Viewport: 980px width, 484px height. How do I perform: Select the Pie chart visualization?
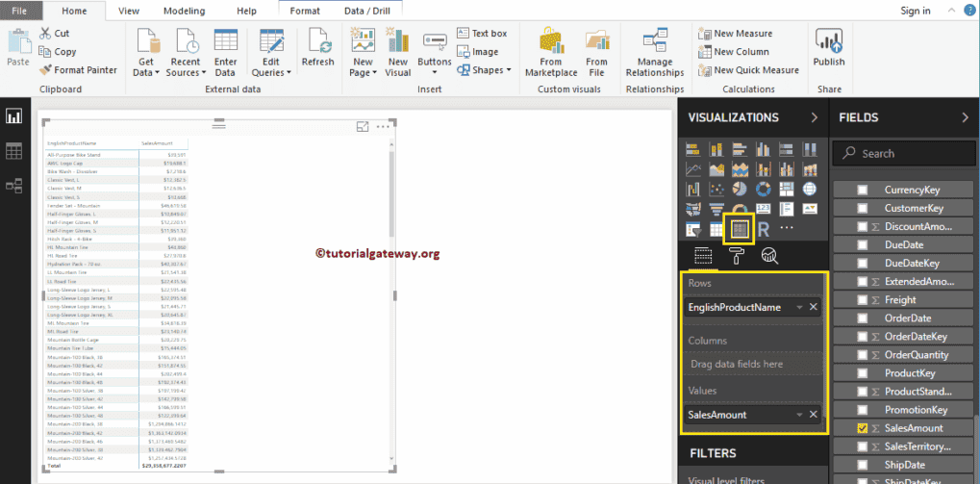click(740, 189)
